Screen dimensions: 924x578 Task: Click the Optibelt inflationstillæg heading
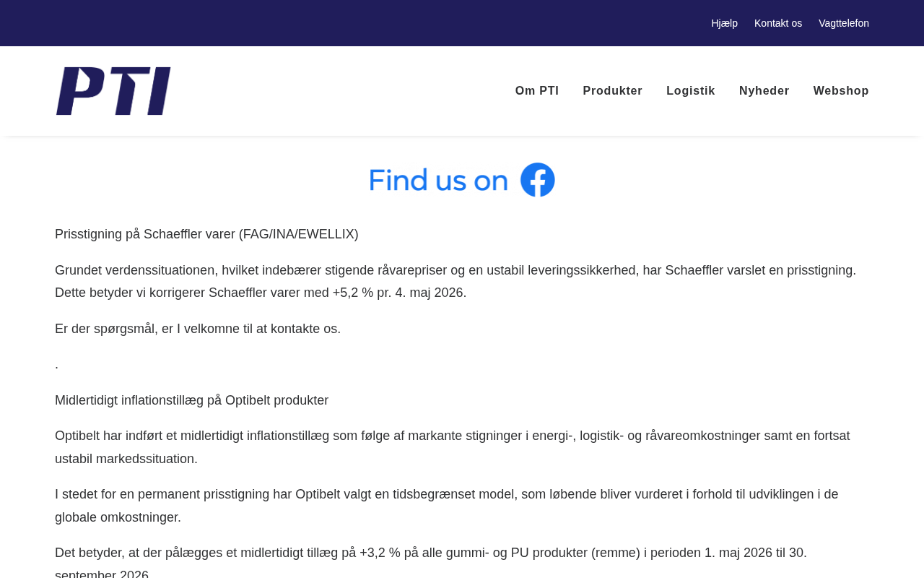click(x=191, y=400)
